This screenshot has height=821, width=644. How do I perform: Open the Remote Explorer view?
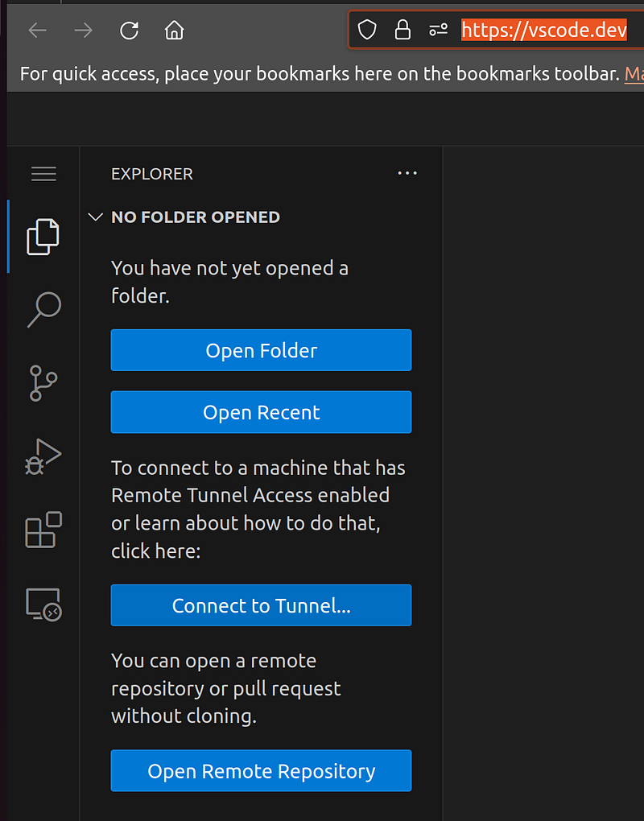[43, 604]
